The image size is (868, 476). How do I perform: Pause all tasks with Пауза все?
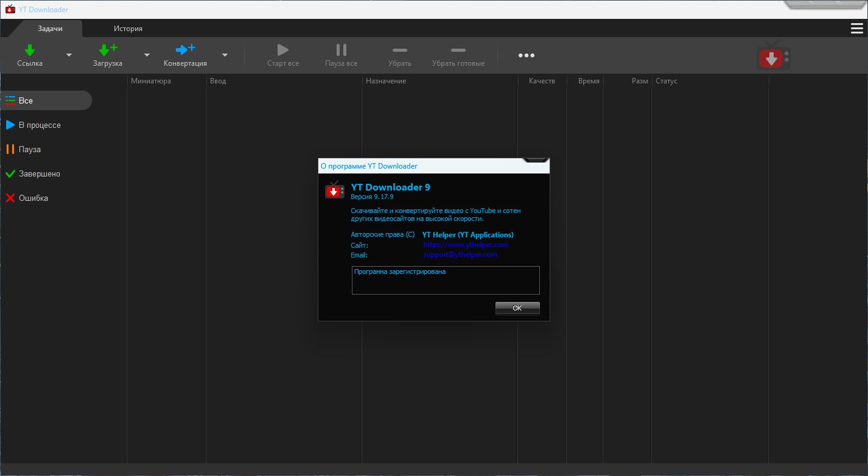341,55
